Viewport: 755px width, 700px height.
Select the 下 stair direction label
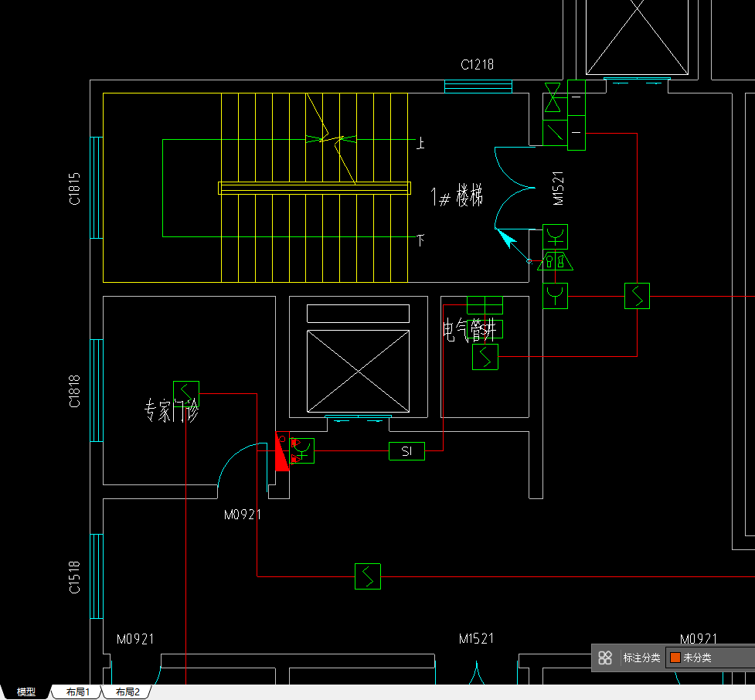420,240
